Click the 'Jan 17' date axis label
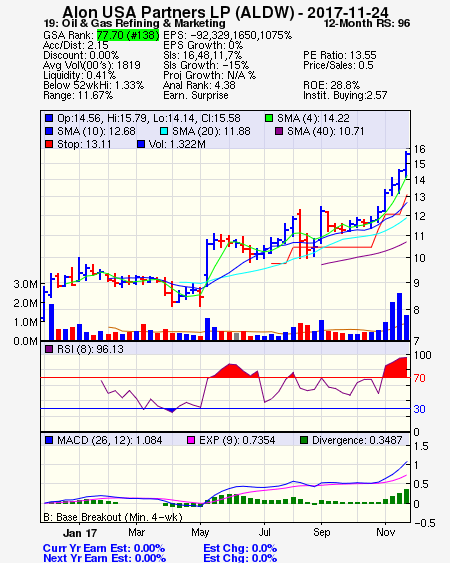The height and width of the screenshot is (563, 450). point(80,533)
